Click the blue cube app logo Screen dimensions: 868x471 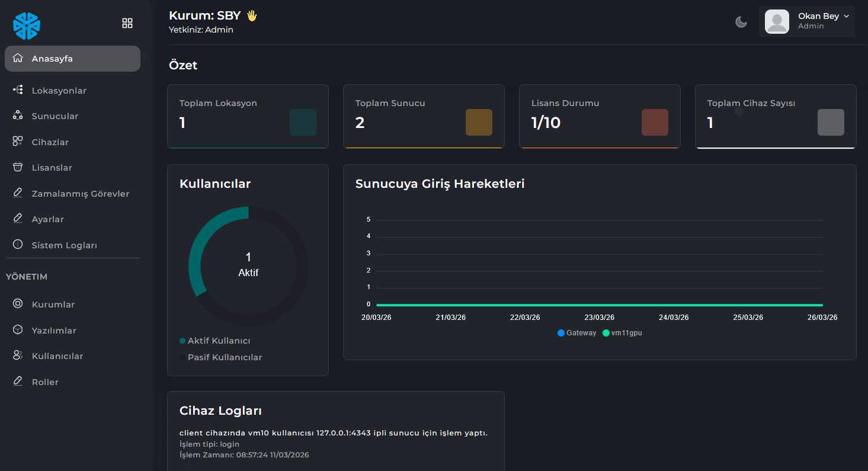[27, 26]
